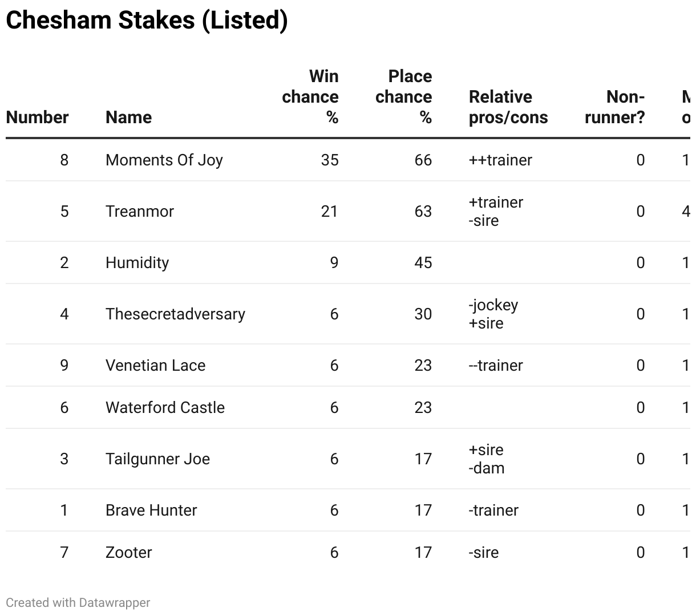
Task: Click the ++trainer pros/cons cell
Action: [x=500, y=160]
